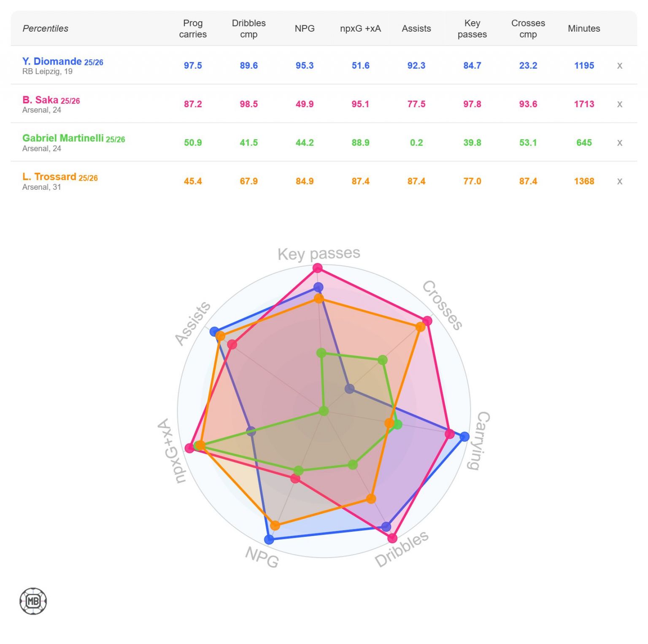The width and height of the screenshot is (648, 644).
Task: Click Diomande's blue NPG radar point
Action: (269, 539)
